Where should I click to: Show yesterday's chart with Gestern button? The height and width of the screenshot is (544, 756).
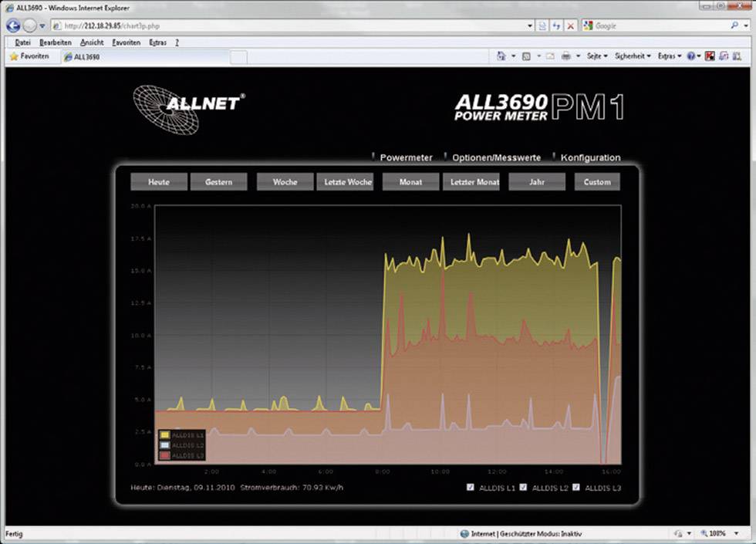pyautogui.click(x=218, y=182)
